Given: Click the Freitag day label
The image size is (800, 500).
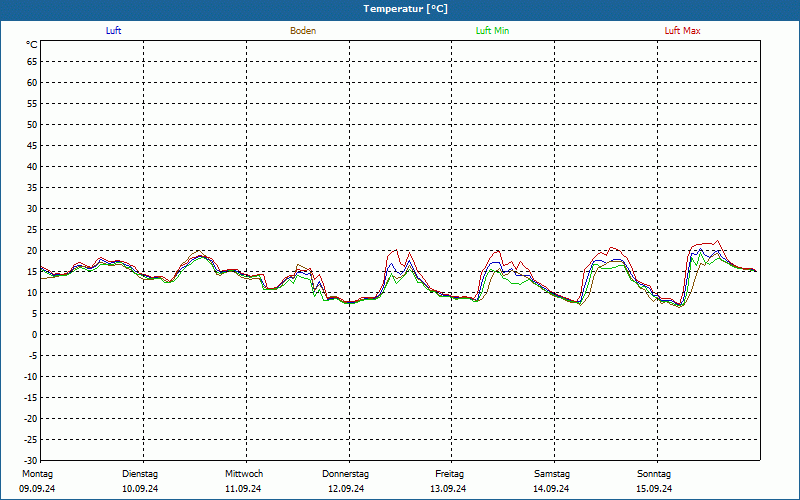Looking at the screenshot, I should click(449, 474).
